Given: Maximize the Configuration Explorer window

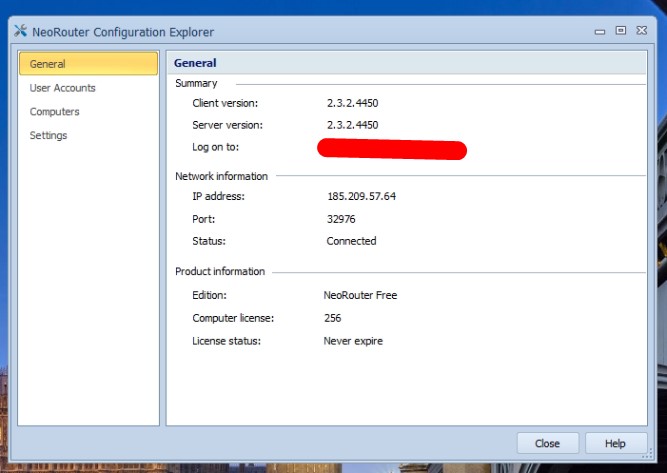Looking at the screenshot, I should pos(621,31).
